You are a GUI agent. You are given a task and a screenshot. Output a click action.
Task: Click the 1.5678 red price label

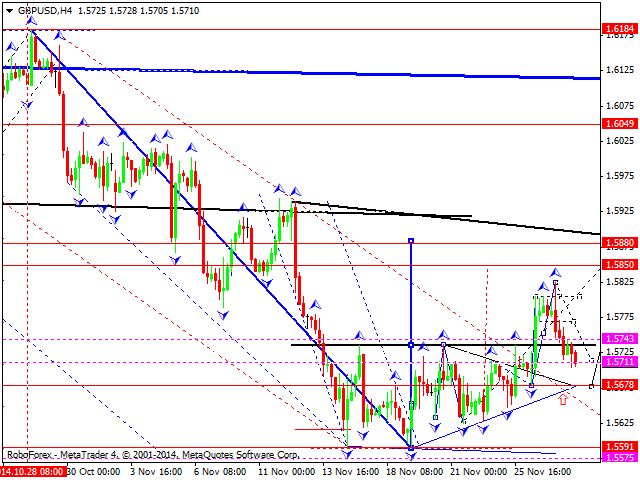[x=620, y=384]
